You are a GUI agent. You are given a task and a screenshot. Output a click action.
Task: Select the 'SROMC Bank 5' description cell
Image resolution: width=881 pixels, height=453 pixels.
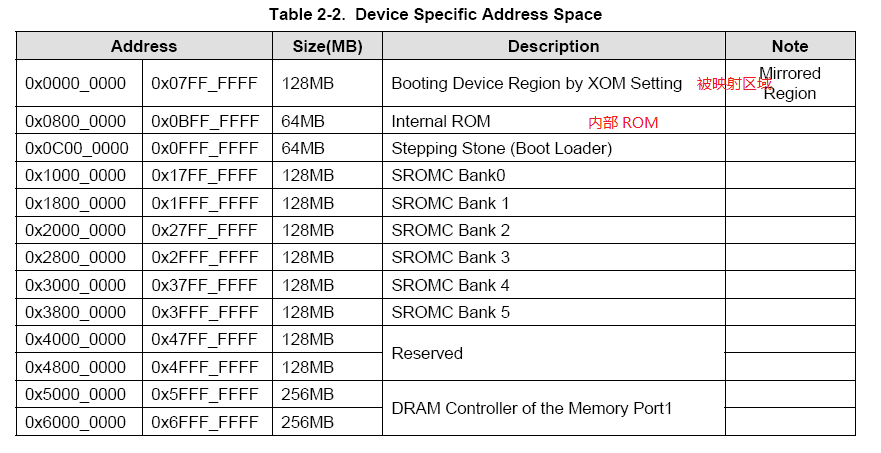pos(450,312)
